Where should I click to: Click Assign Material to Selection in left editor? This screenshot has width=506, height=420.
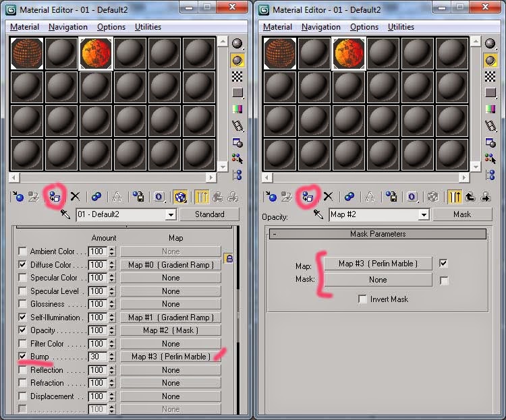(55, 196)
